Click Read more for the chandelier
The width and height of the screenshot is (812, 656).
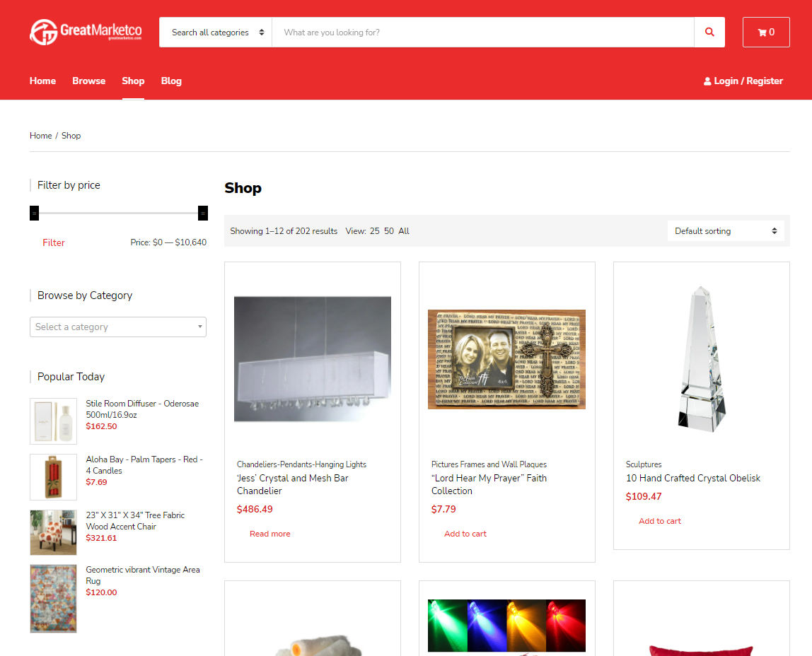269,534
